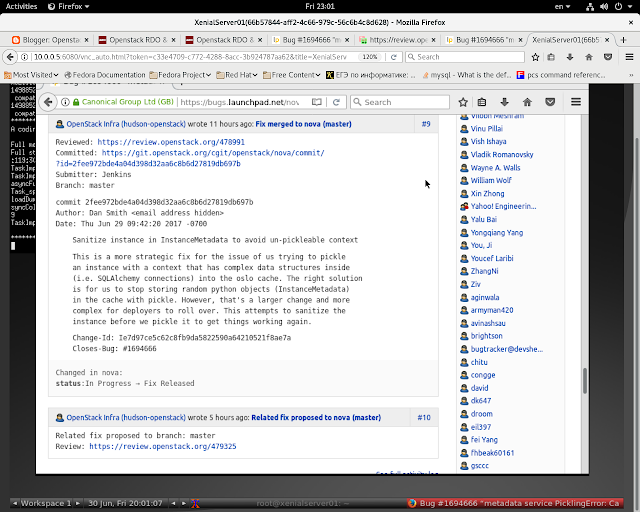Expand Fedora Project bookmarks folder
The image size is (640, 512).
coord(180,75)
